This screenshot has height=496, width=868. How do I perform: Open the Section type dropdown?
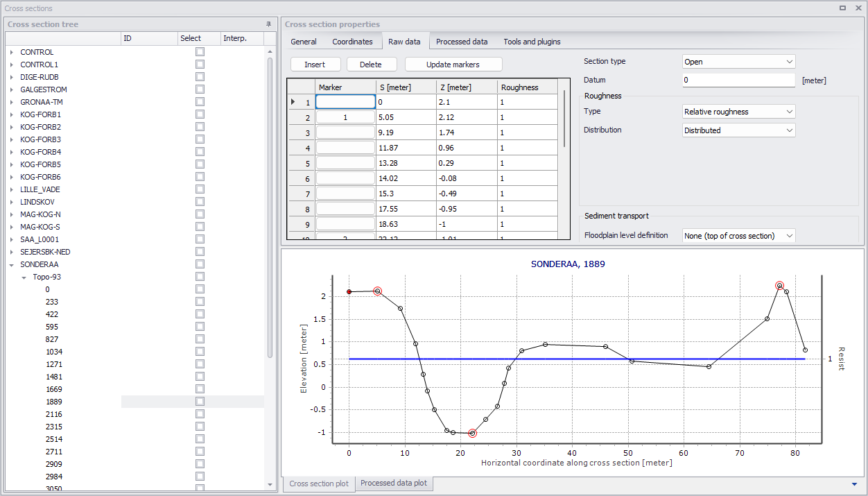pyautogui.click(x=739, y=62)
